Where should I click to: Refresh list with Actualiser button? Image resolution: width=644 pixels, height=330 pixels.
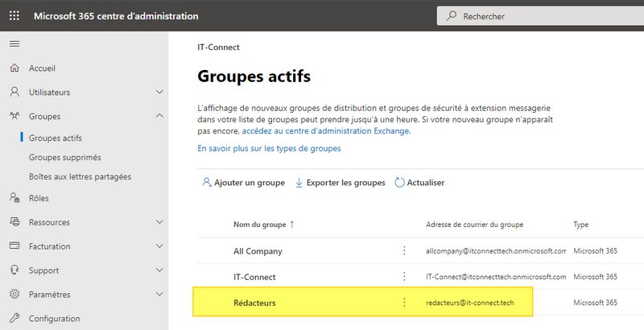pyautogui.click(x=419, y=183)
